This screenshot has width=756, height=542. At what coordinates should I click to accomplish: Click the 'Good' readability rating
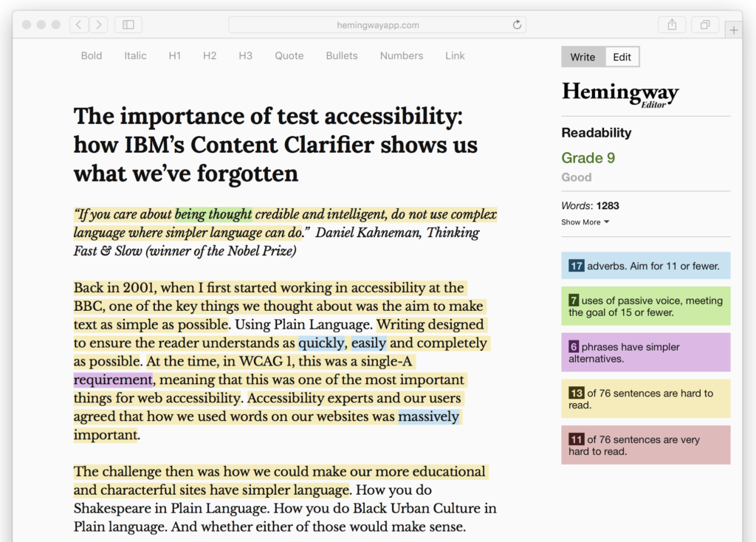tap(577, 177)
